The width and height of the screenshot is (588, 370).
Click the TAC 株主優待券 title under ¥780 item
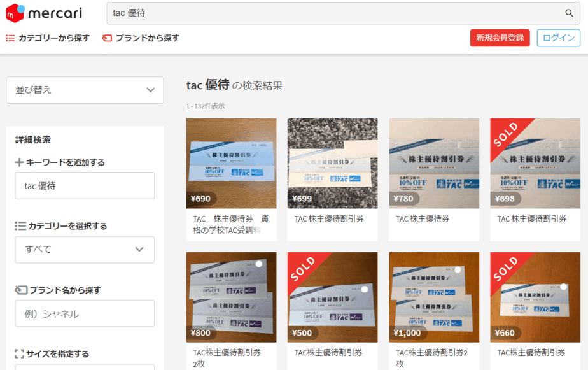point(423,219)
